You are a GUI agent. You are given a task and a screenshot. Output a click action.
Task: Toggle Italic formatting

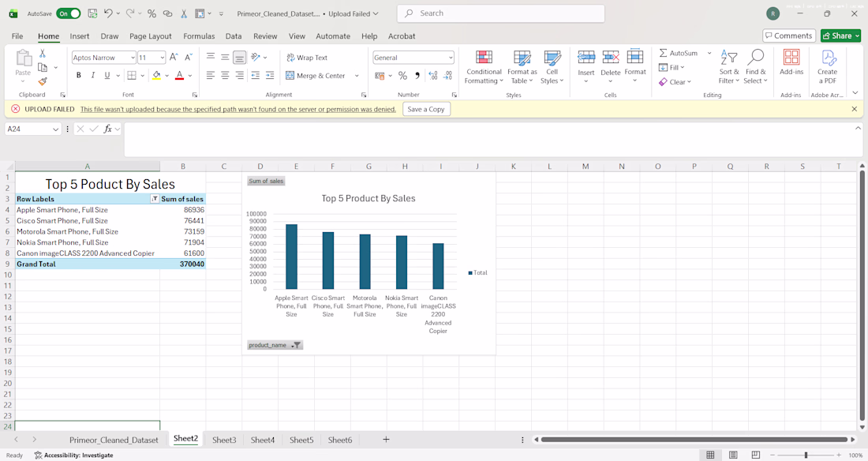(x=92, y=75)
